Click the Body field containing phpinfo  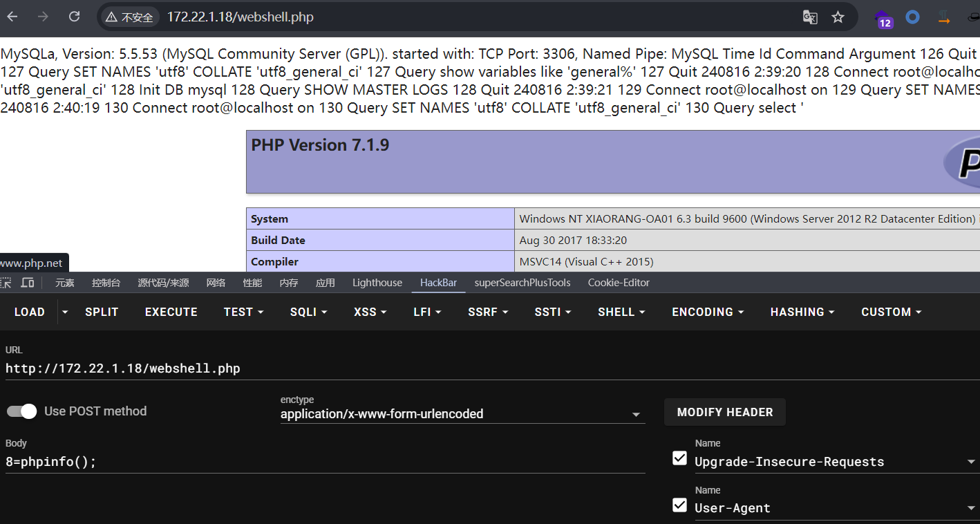(325, 462)
